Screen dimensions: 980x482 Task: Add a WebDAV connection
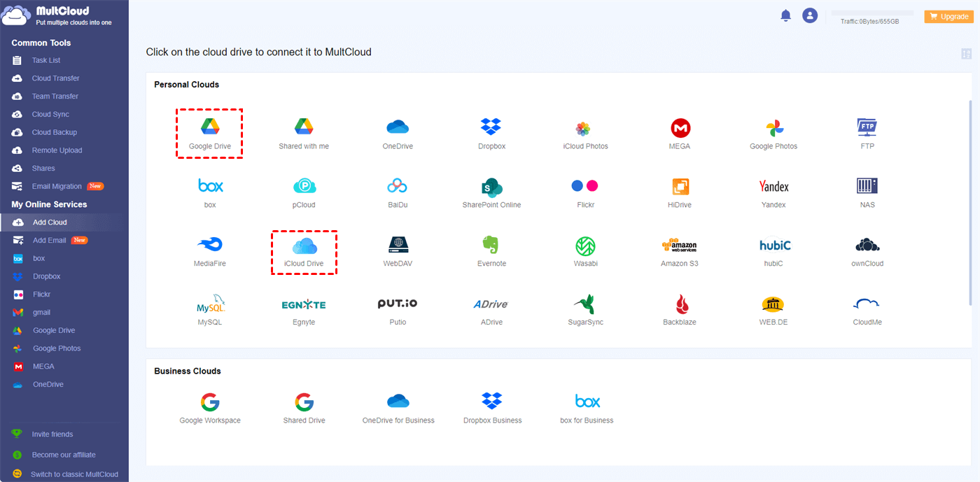click(398, 250)
